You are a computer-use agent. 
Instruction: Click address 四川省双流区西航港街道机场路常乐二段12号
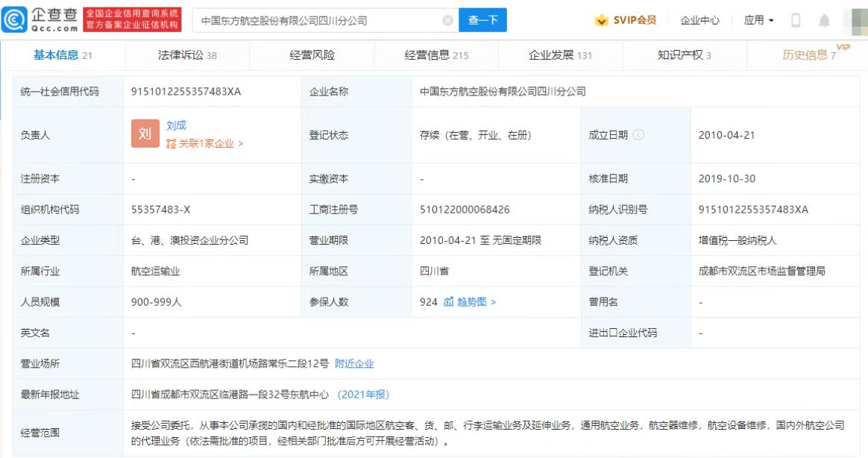(x=230, y=363)
